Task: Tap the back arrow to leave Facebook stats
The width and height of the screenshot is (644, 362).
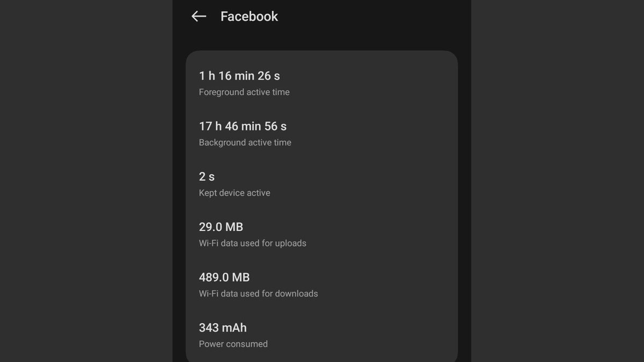Action: pyautogui.click(x=199, y=17)
